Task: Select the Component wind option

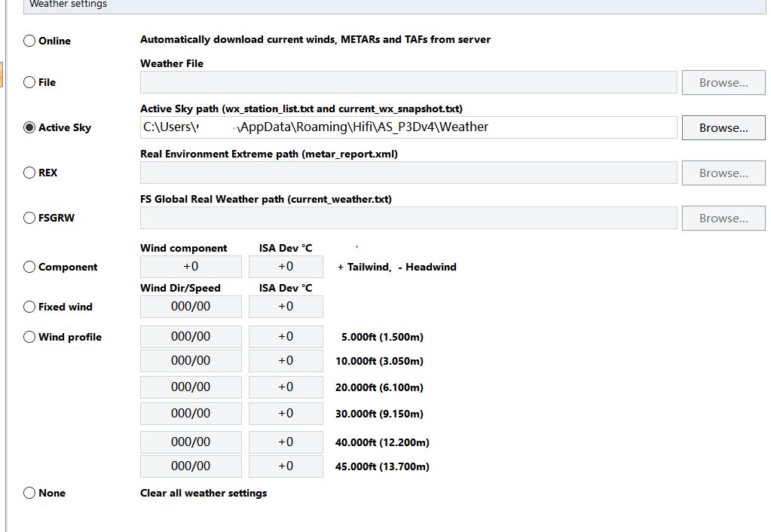Action: tap(29, 267)
